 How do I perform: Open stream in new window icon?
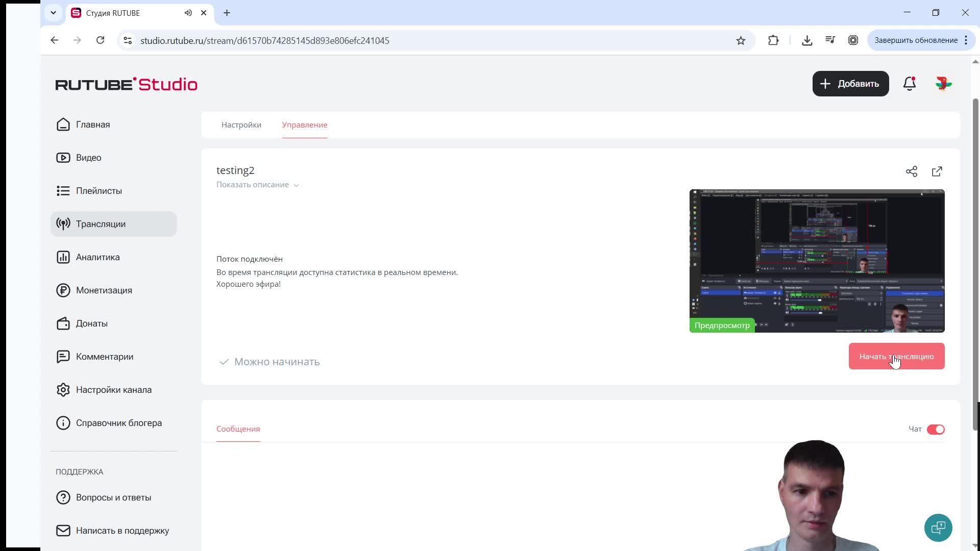(937, 171)
